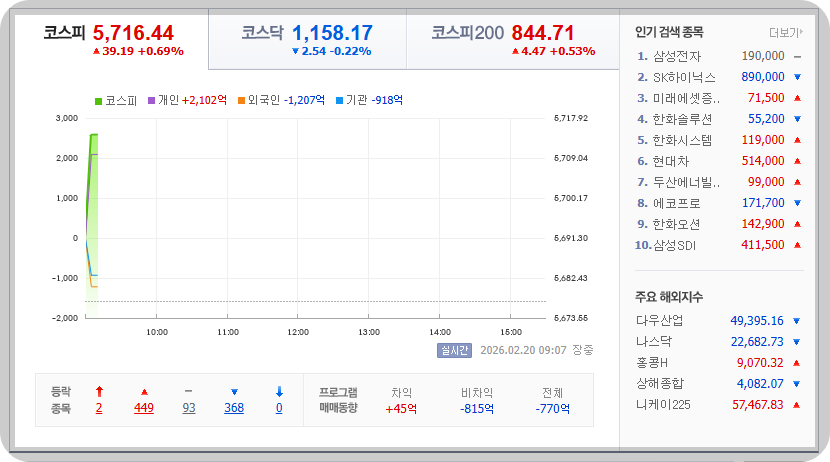Click the orange 외국인 legend swatch

pyautogui.click(x=241, y=101)
